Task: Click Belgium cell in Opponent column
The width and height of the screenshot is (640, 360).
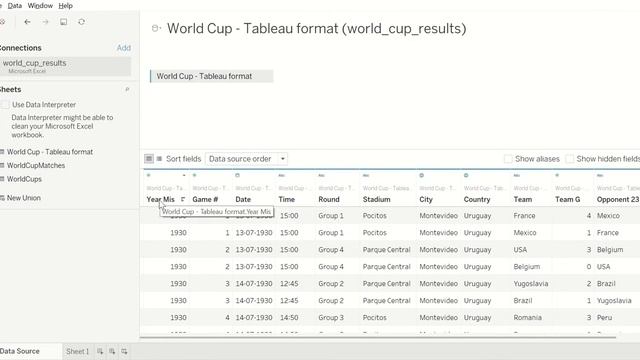Action: point(610,249)
